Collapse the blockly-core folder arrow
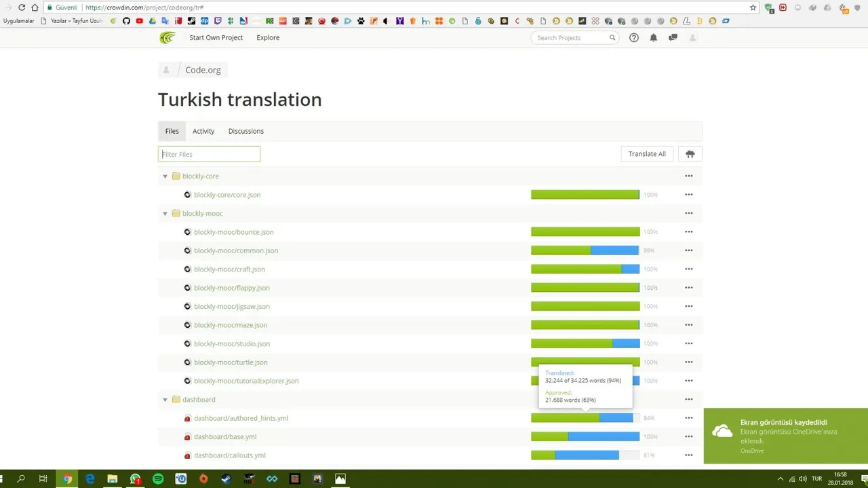This screenshot has width=868, height=488. coord(165,176)
